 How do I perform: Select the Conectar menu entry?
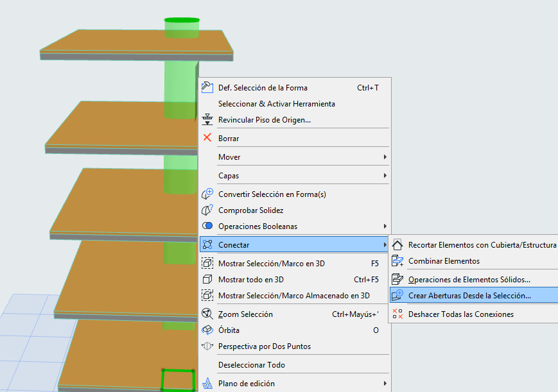(x=295, y=244)
